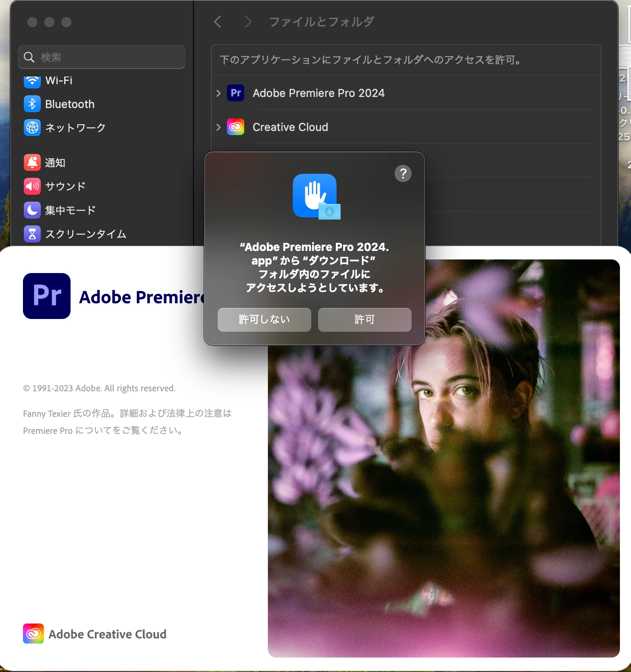
Task: Open サウンド settings in sidebar
Action: [65, 186]
